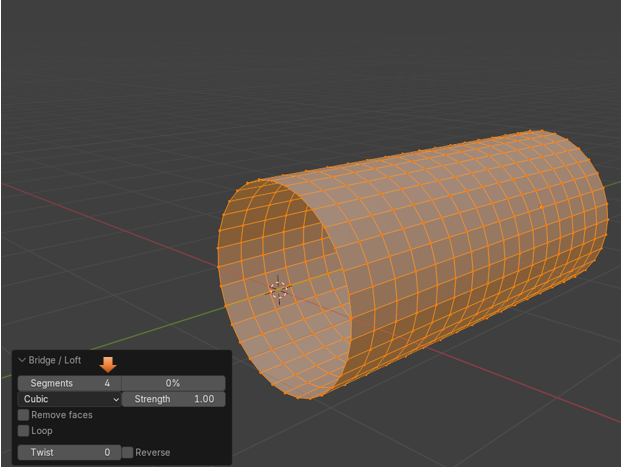The image size is (621, 467).
Task: Click the Bridge / Loft panel title
Action: 55,360
